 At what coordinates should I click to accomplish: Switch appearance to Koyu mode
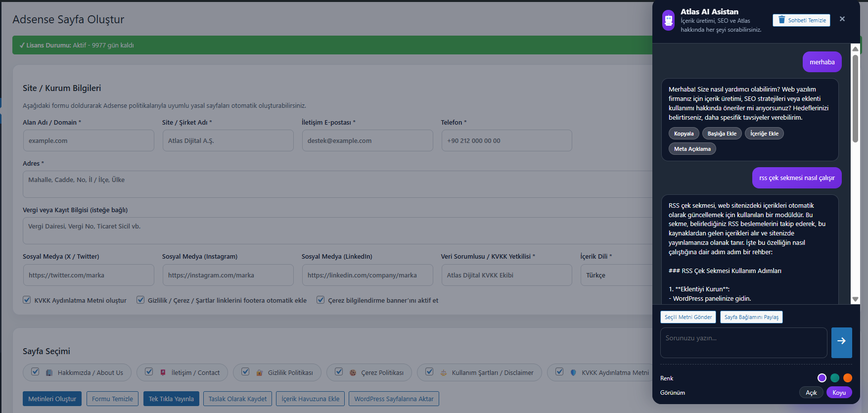839,392
